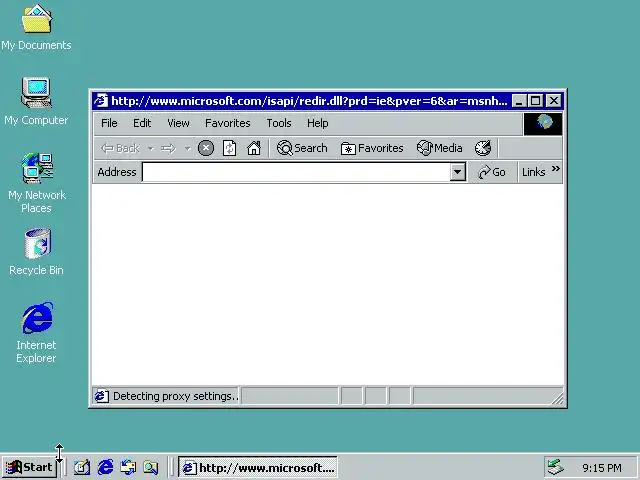Image resolution: width=640 pixels, height=480 pixels.
Task: Open the Start menu
Action: pos(29,467)
